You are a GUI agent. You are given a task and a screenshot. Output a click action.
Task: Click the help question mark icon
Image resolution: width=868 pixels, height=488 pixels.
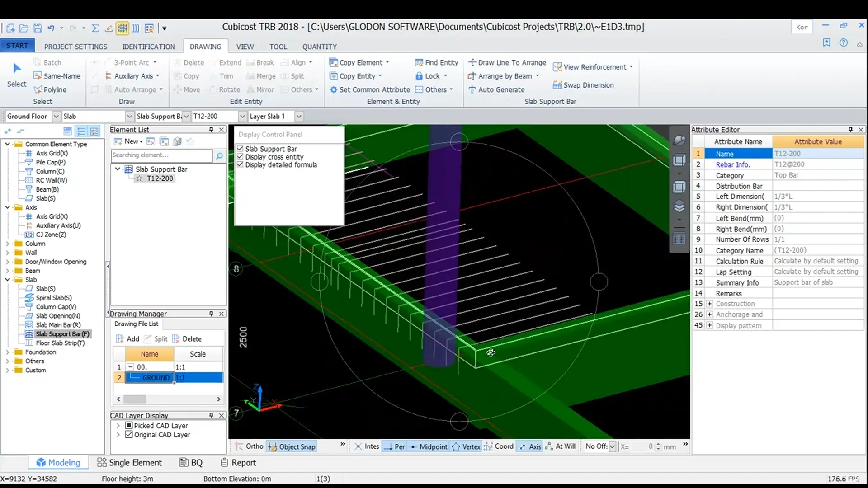point(844,43)
